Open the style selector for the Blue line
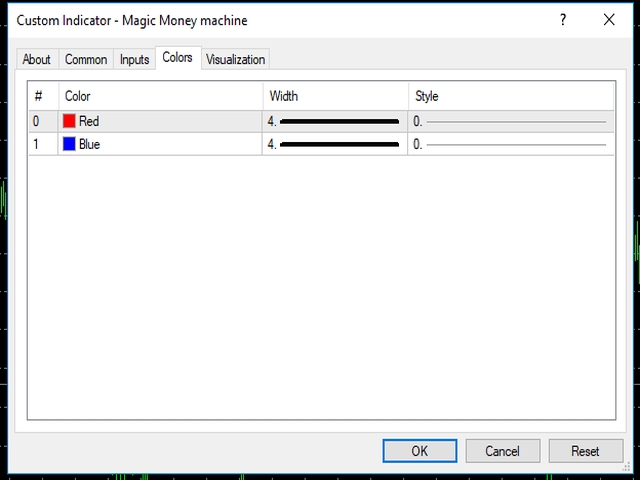Screen dimensions: 640x480 510,144
